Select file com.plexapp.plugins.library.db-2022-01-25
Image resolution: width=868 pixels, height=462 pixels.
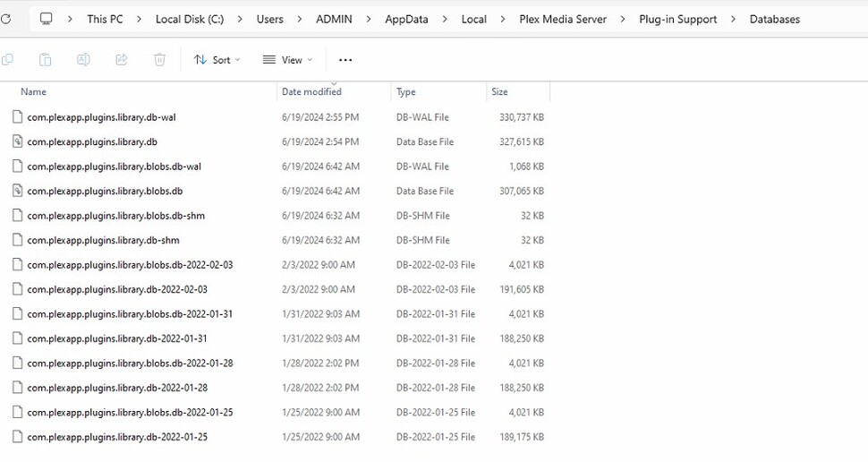(117, 437)
